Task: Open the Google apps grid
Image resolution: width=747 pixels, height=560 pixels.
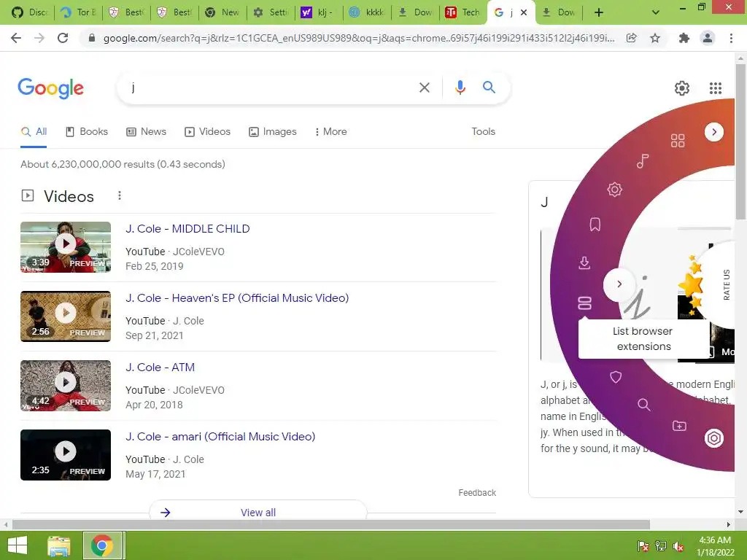Action: pyautogui.click(x=715, y=88)
